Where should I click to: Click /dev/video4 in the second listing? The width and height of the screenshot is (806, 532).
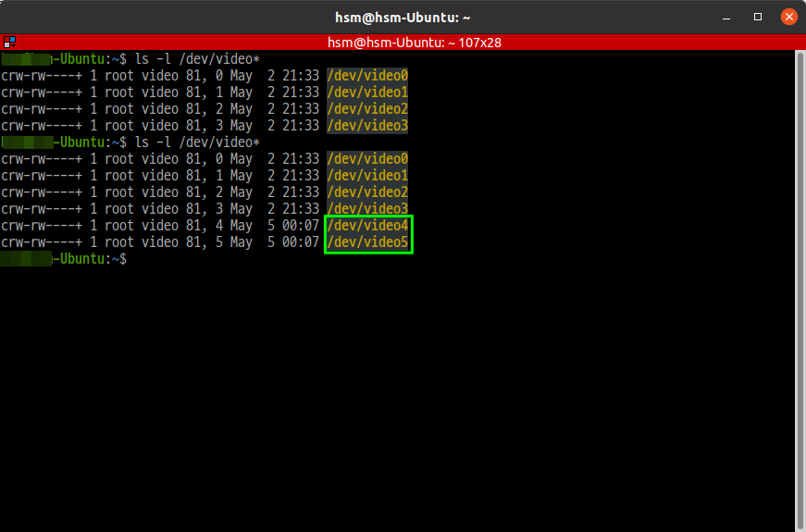(367, 225)
